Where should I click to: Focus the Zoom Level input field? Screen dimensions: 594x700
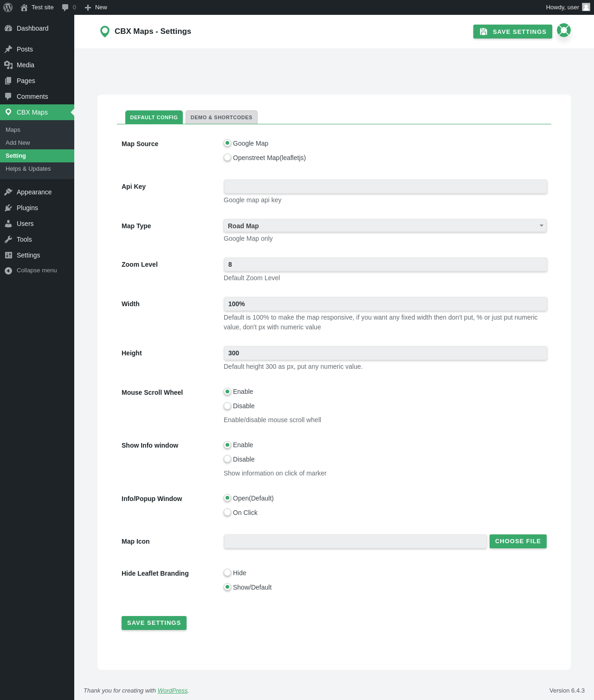coord(385,264)
